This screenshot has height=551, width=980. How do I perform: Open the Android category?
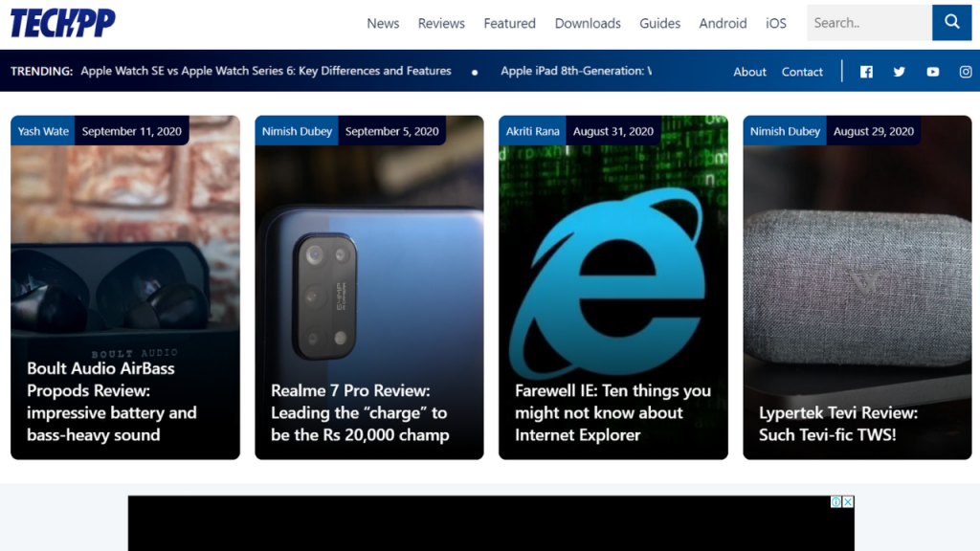pos(723,23)
